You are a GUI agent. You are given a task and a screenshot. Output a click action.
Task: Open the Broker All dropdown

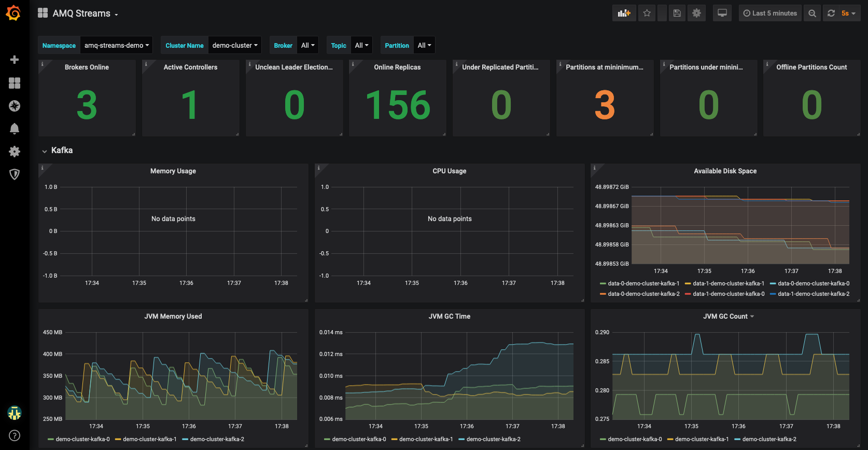307,46
